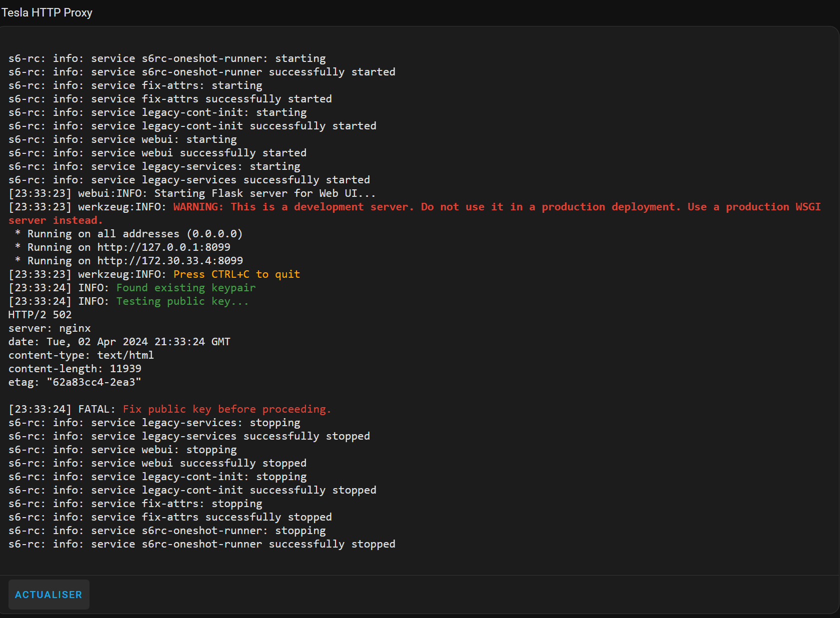Click 's6rc-oneshot-runner successfully started' line

coord(202,72)
